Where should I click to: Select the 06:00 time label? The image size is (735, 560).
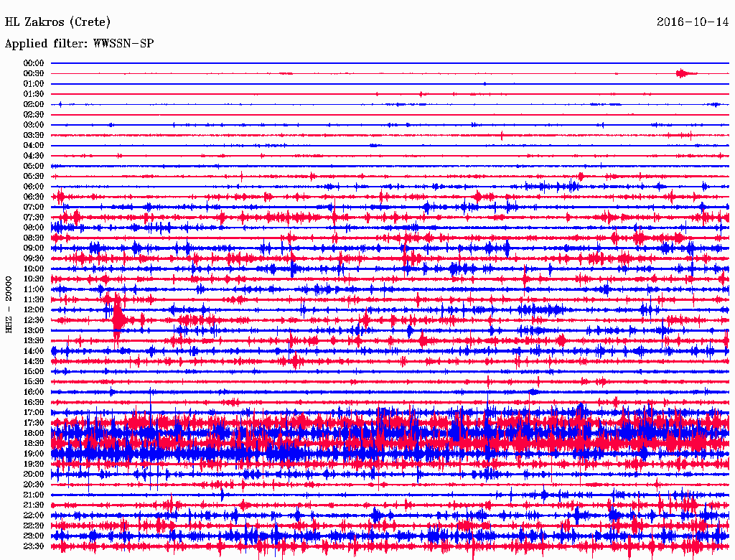coord(34,187)
